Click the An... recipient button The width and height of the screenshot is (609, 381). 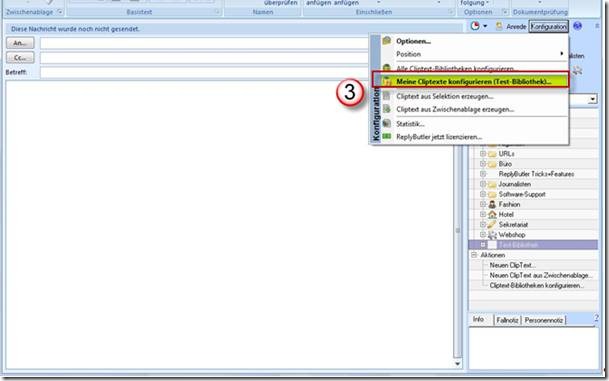(20, 43)
